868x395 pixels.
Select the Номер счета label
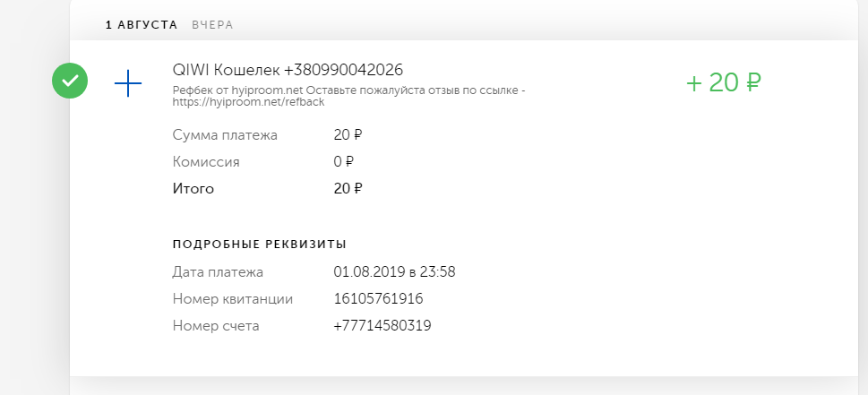[x=216, y=326]
